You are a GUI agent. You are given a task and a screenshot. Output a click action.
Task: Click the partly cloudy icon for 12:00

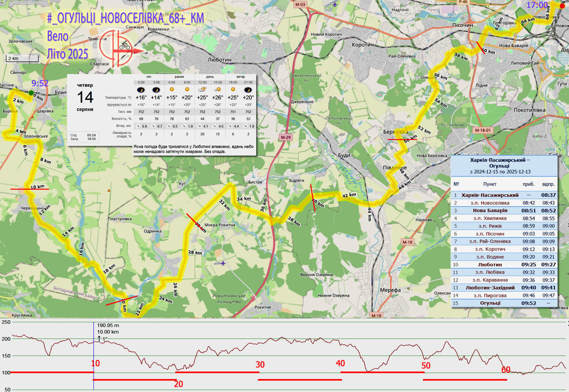pyautogui.click(x=203, y=89)
